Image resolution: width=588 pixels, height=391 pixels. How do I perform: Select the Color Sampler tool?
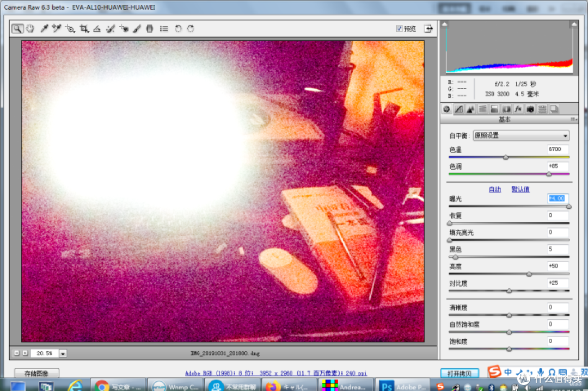coord(57,28)
